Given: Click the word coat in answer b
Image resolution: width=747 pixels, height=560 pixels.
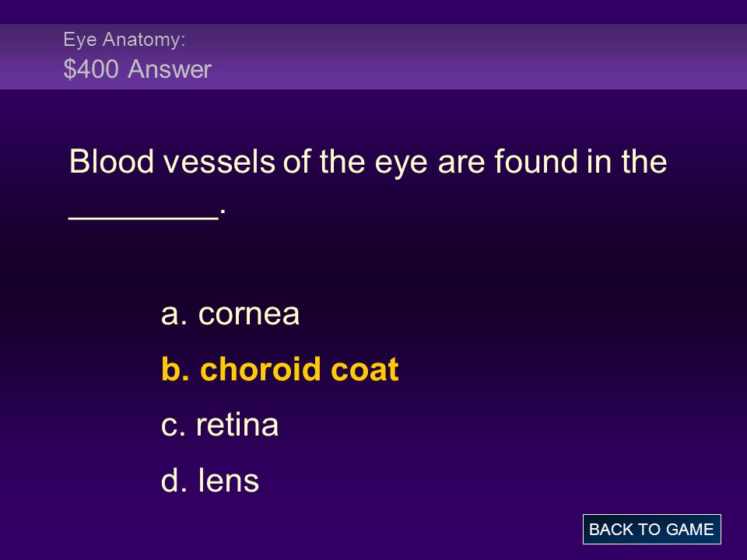Looking at the screenshot, I should tap(364, 370).
